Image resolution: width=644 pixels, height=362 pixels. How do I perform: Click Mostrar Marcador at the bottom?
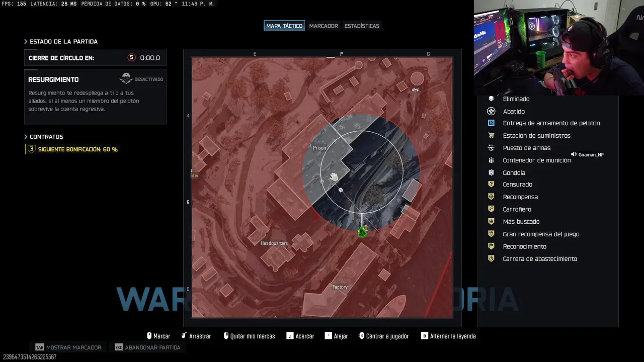click(68, 347)
